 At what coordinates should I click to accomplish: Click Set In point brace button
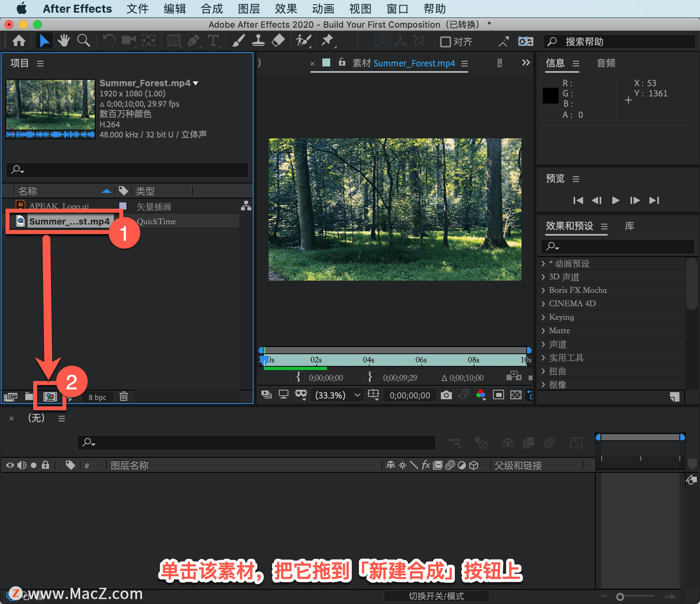pyautogui.click(x=298, y=377)
